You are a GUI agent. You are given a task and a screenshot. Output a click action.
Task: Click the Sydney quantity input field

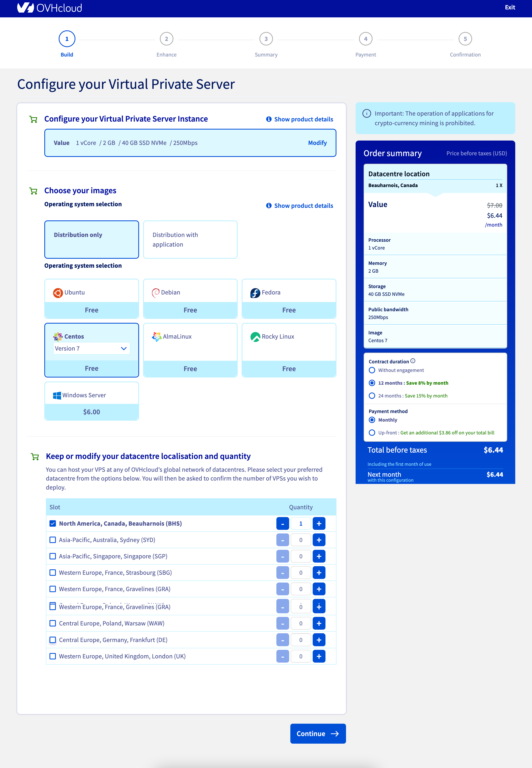click(x=301, y=540)
